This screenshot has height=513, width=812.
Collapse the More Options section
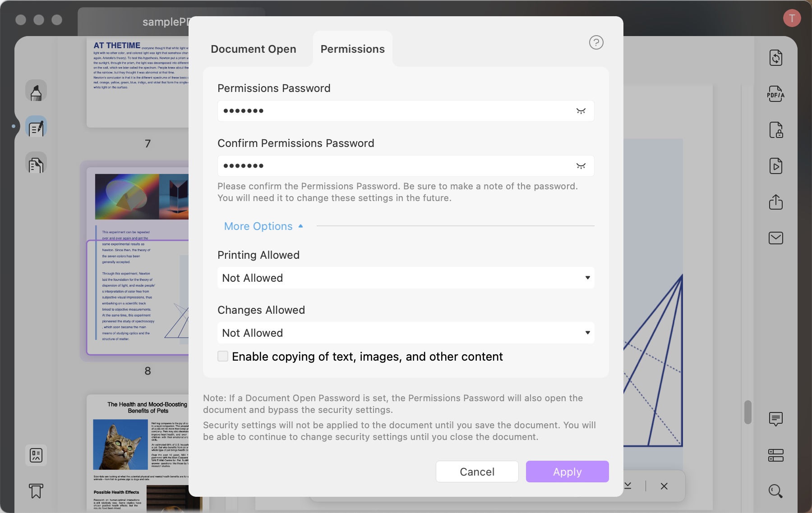click(263, 226)
